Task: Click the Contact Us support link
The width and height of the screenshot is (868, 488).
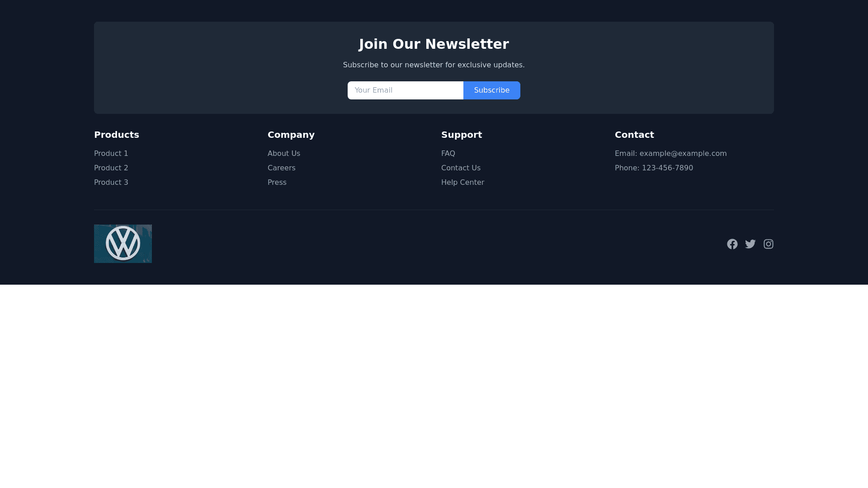Action: point(461,168)
